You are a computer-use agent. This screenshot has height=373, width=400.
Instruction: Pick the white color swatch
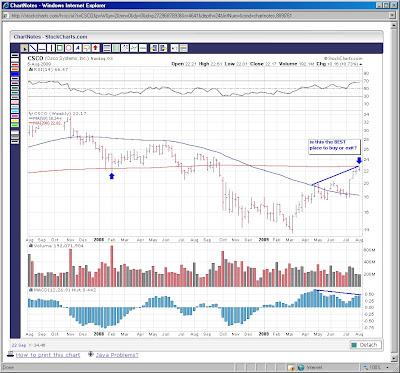coord(15,60)
